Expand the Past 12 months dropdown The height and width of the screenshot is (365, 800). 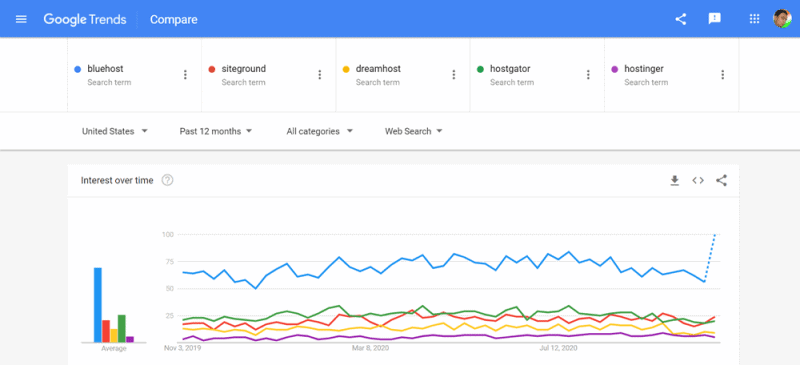(216, 131)
